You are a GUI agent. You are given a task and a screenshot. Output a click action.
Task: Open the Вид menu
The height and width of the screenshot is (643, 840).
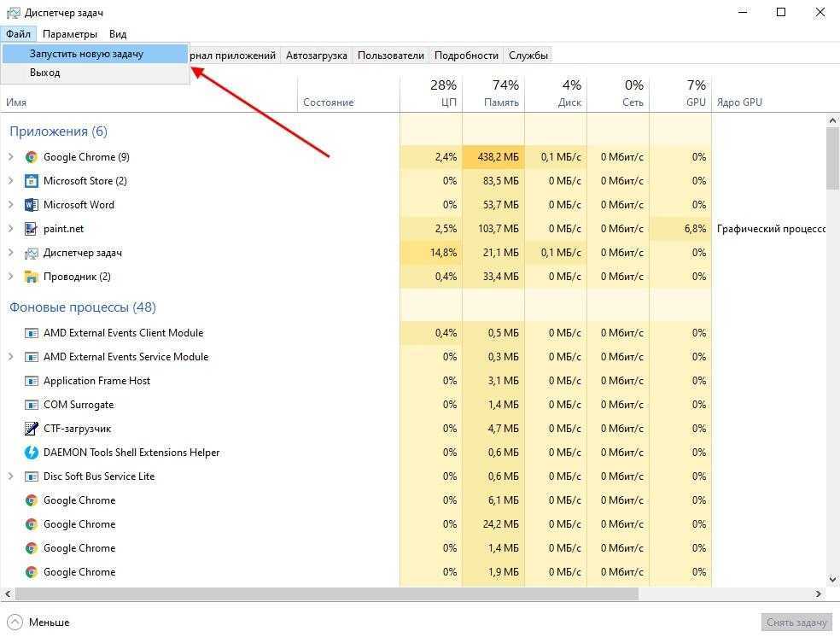pos(118,34)
